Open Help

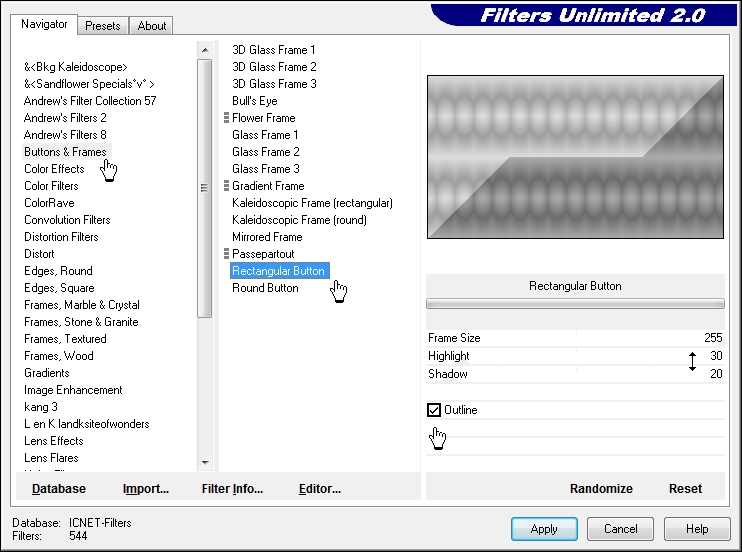coord(697,529)
